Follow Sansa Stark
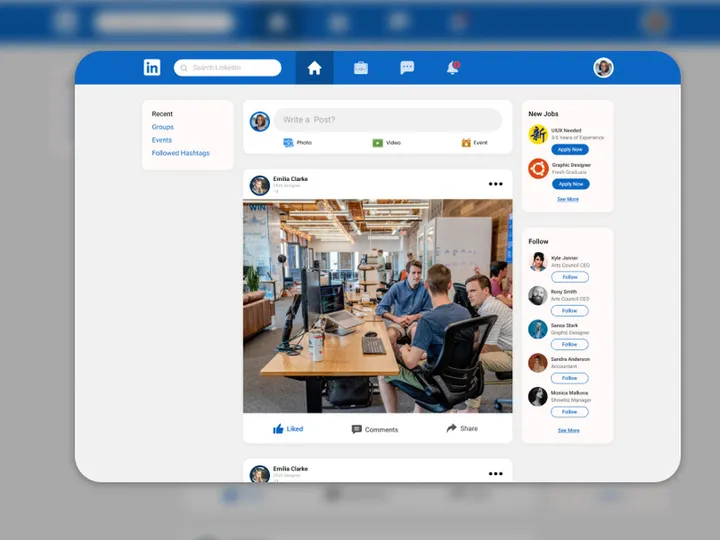 [569, 344]
